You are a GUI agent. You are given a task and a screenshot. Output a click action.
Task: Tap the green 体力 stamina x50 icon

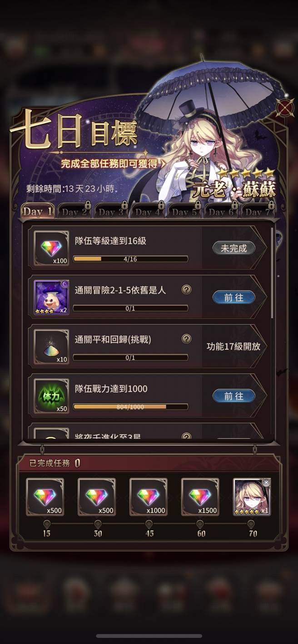[51, 396]
